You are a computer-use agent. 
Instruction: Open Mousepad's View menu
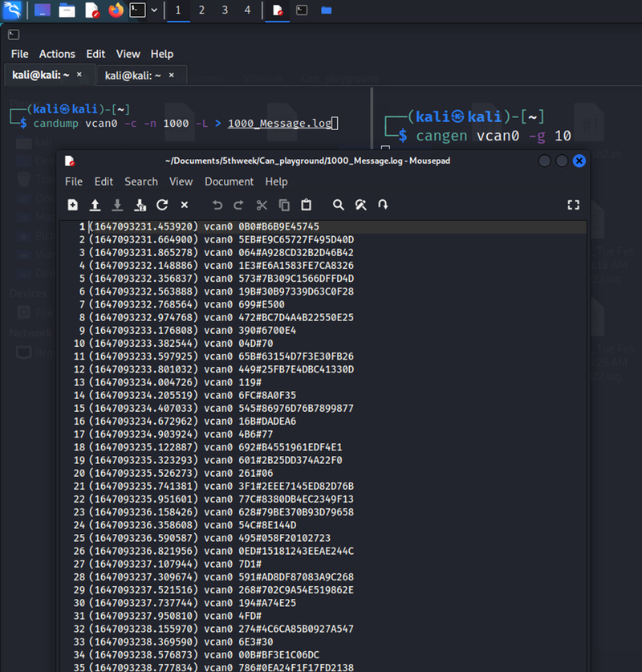(181, 181)
